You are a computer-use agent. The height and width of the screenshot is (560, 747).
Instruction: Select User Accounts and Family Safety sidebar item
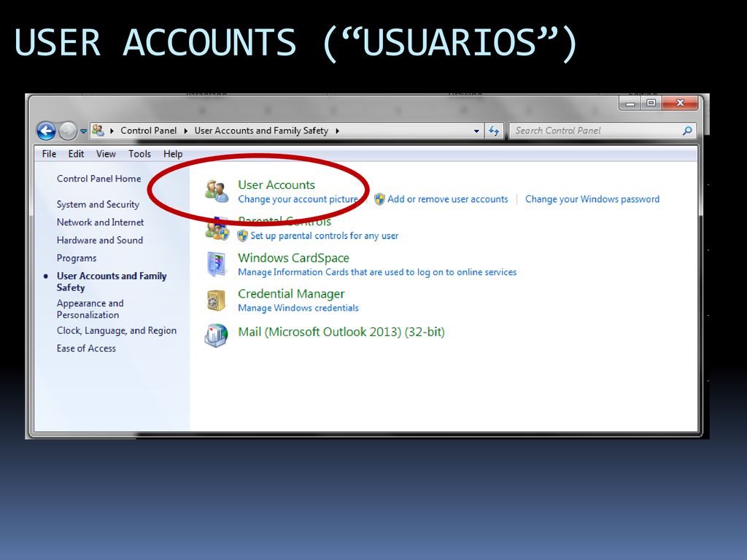112,281
